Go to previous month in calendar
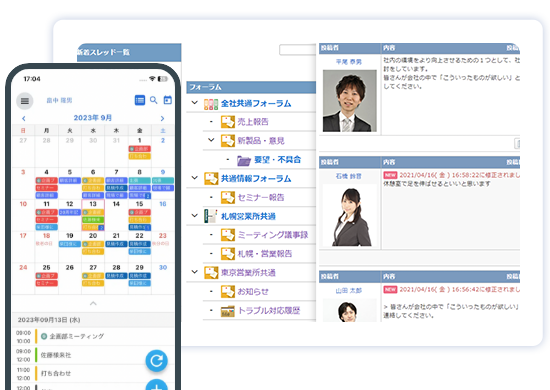The height and width of the screenshot is (390, 550). (x=24, y=119)
